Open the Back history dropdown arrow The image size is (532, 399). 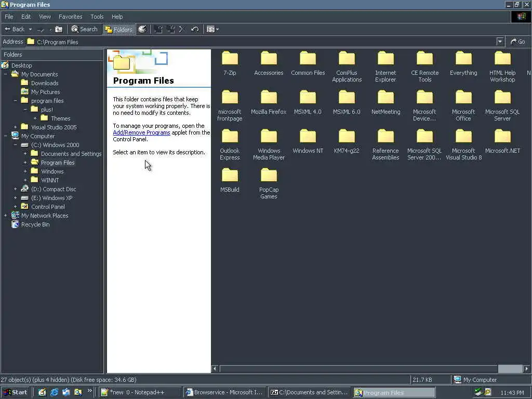(x=30, y=29)
